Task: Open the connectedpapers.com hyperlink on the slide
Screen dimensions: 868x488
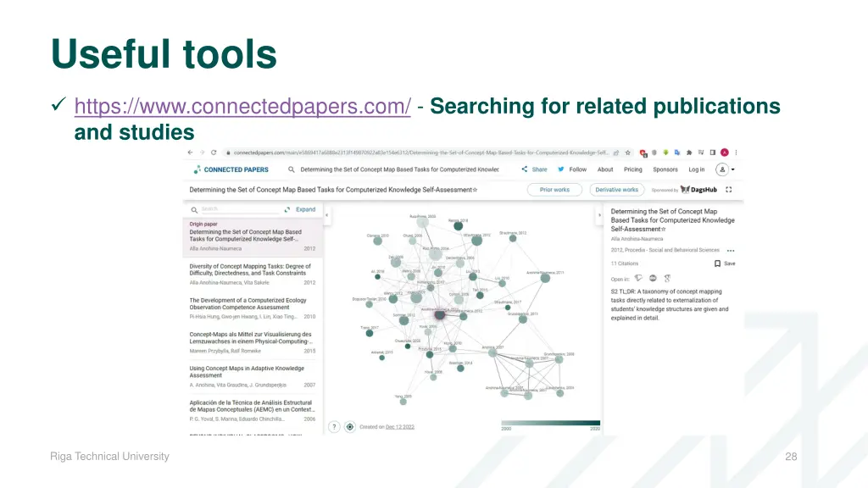Action: click(242, 106)
